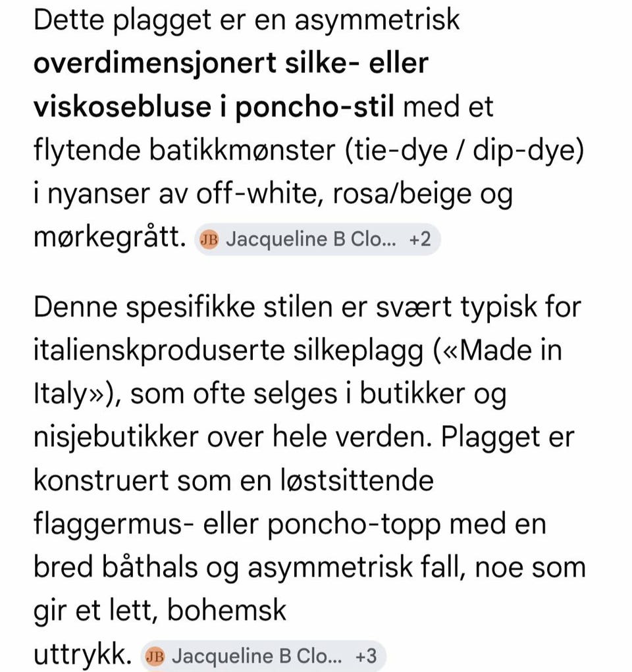
Task: Click the JB icon beside "mørkegrått."
Action: pos(209,240)
